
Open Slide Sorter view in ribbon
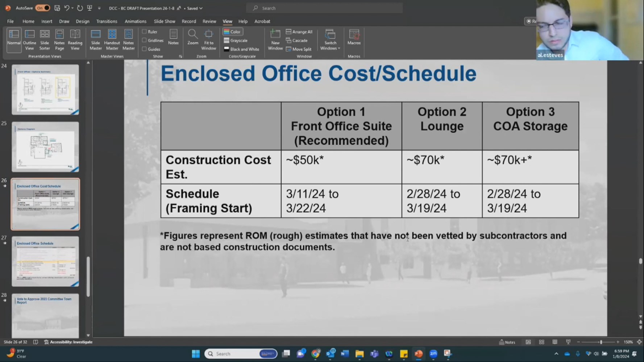coord(45,39)
